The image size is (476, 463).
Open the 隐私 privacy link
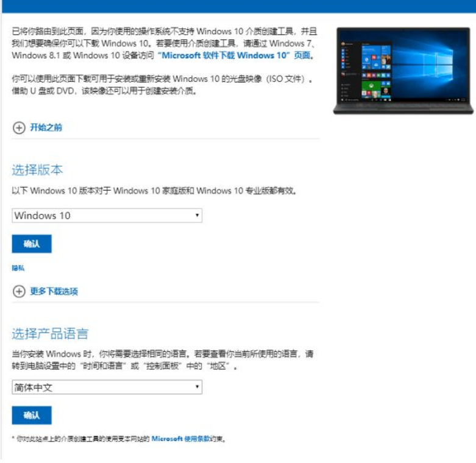pos(18,268)
